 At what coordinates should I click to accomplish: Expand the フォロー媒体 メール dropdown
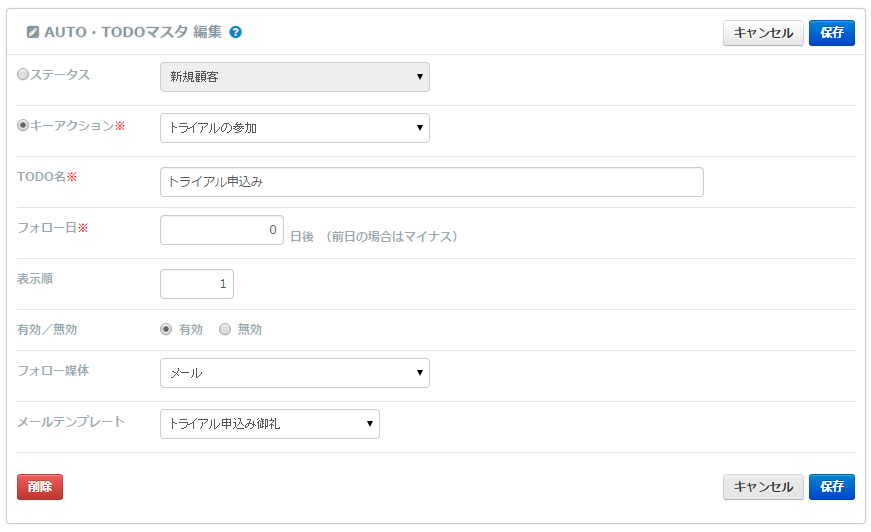click(294, 373)
